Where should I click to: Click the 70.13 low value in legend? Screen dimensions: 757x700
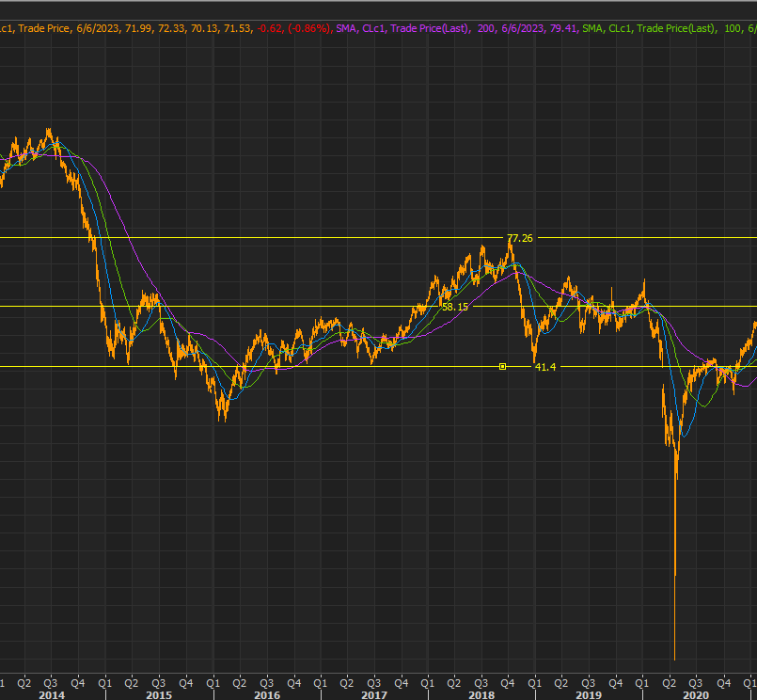pos(204,28)
